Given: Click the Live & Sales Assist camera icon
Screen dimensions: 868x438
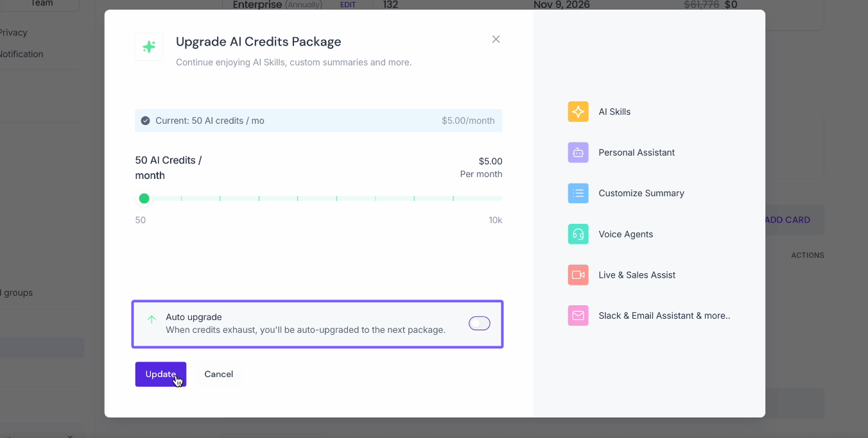Looking at the screenshot, I should (578, 275).
